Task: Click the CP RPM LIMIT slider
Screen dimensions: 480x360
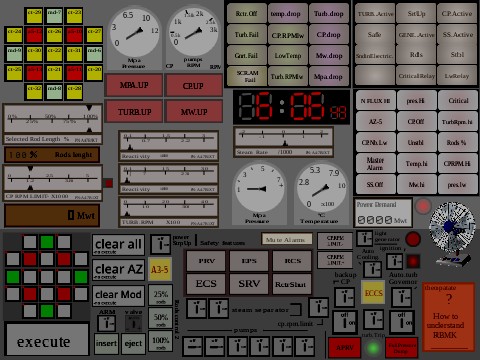Action: [x=53, y=178]
